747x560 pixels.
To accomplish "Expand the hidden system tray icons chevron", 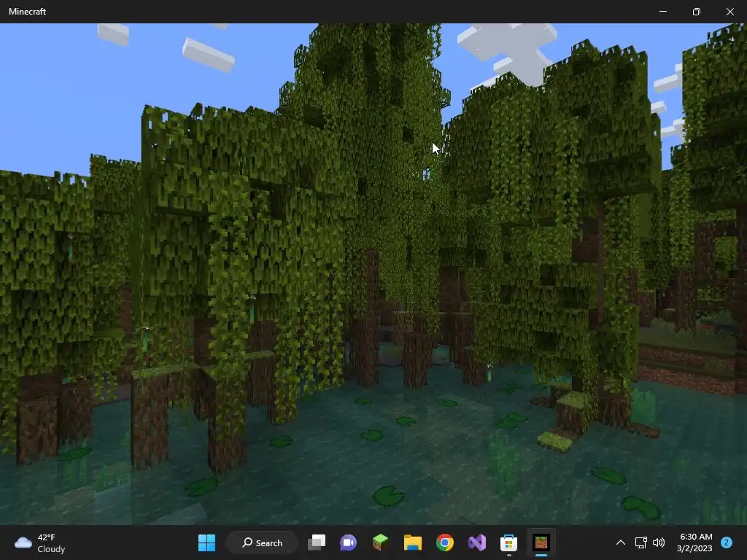I will coord(621,542).
